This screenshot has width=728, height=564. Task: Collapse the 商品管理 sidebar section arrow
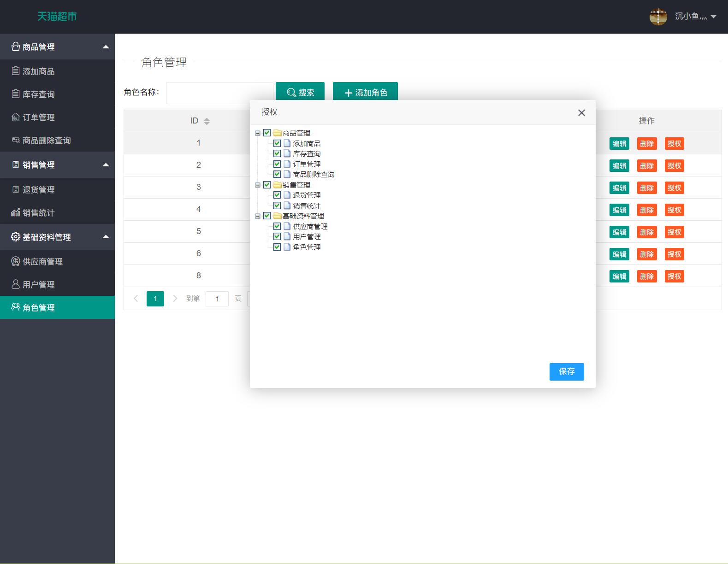(x=106, y=47)
